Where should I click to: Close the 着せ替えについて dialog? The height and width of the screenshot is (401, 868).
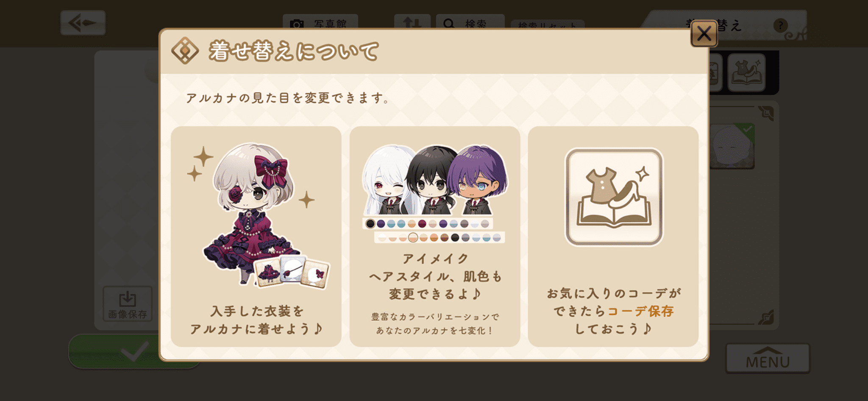704,33
